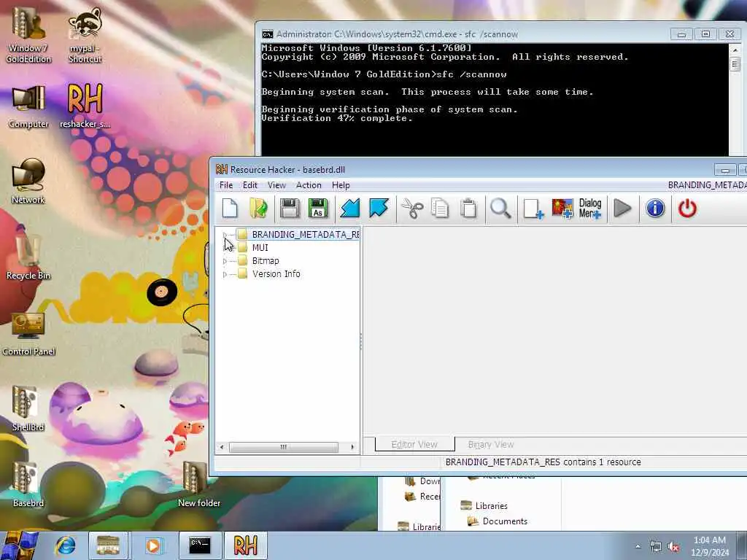Screen dimensions: 747x560
Task: Open the View menu
Action: [x=276, y=185]
